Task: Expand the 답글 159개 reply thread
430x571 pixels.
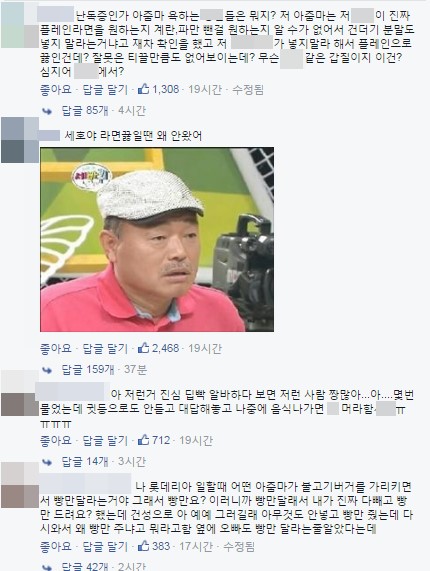Action: point(88,370)
